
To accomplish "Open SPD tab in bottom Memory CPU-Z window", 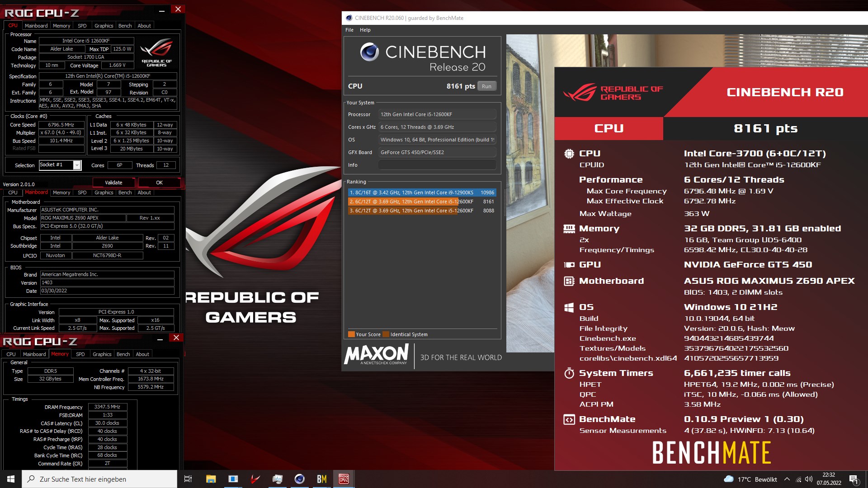I will click(80, 354).
